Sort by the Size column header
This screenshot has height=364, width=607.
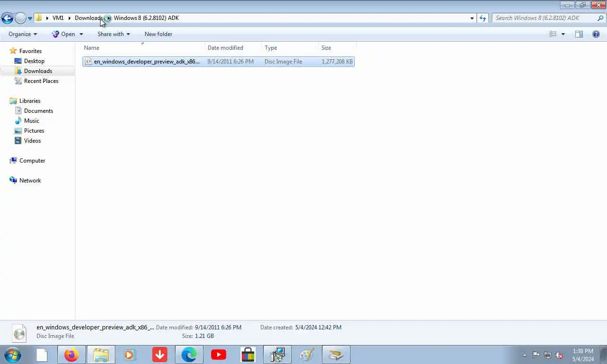[337, 48]
